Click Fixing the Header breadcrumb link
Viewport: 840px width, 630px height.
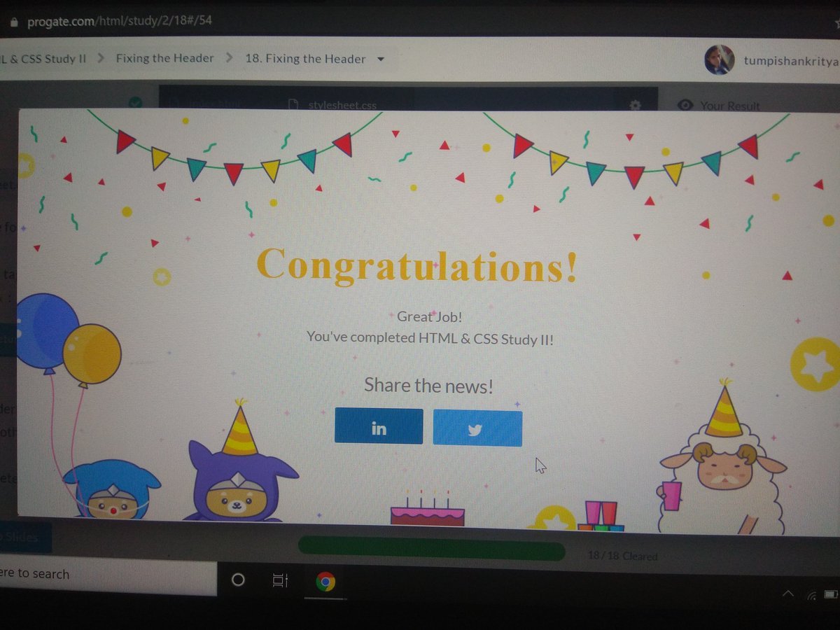tap(164, 59)
